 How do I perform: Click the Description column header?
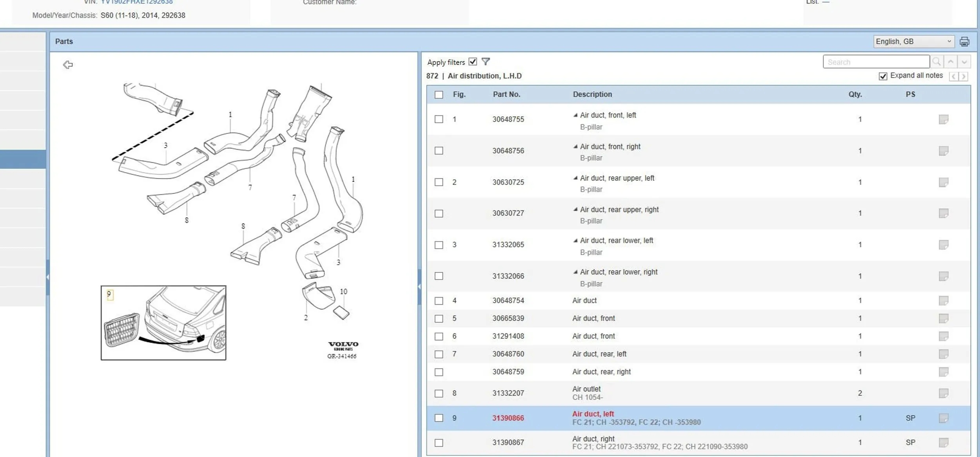pyautogui.click(x=592, y=94)
